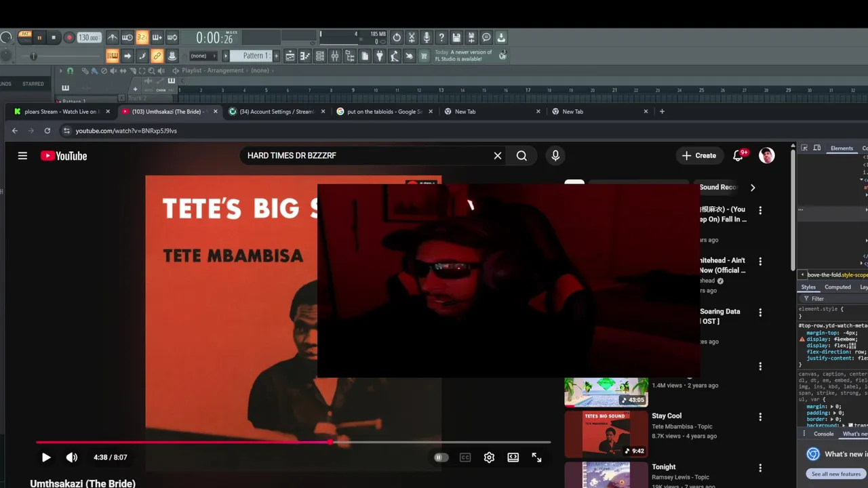Open the Pattern 1 selector dropdown
This screenshot has width=868, height=488.
coord(252,56)
